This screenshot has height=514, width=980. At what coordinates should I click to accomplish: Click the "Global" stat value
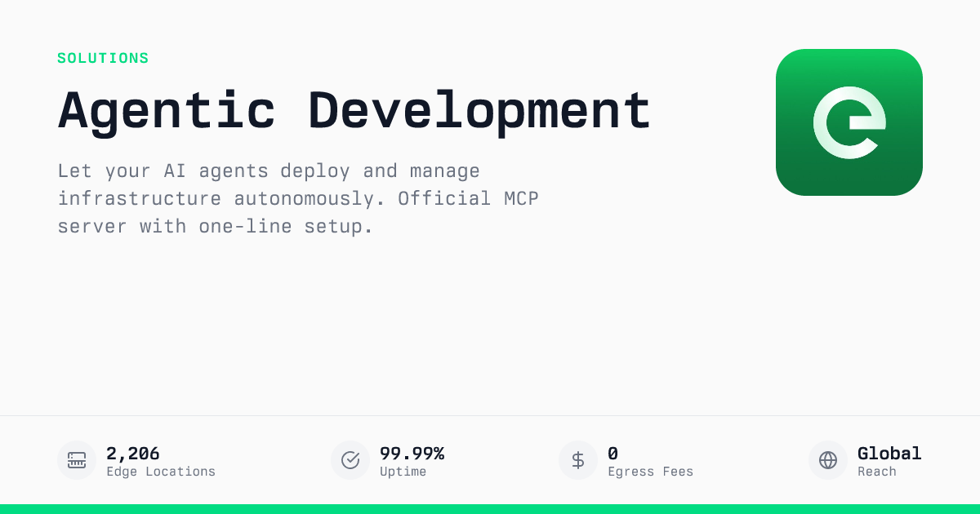click(x=889, y=454)
